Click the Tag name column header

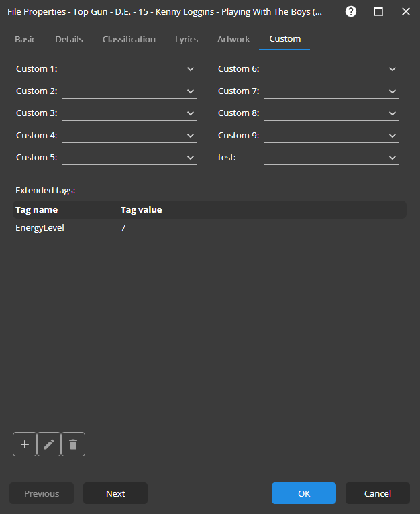pos(37,209)
